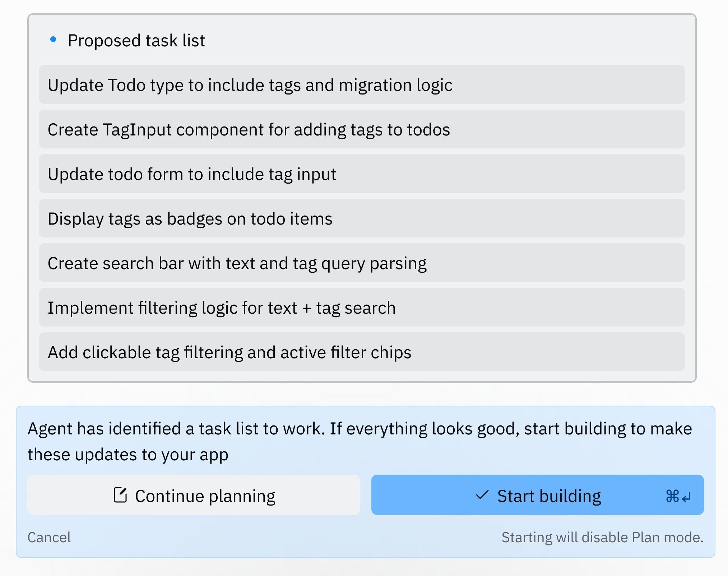
Task: Expand the Proposed task list header
Action: 136,40
